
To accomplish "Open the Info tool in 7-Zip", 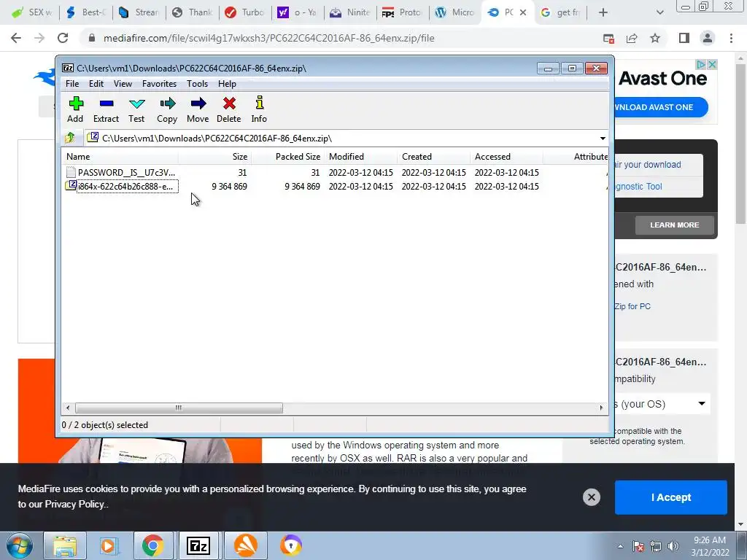I will (259, 109).
